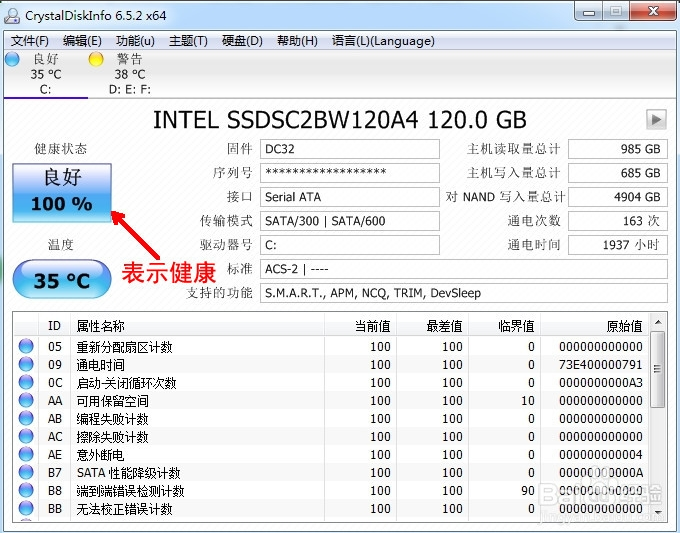Click the host reads value 985 GB

[x=618, y=149]
